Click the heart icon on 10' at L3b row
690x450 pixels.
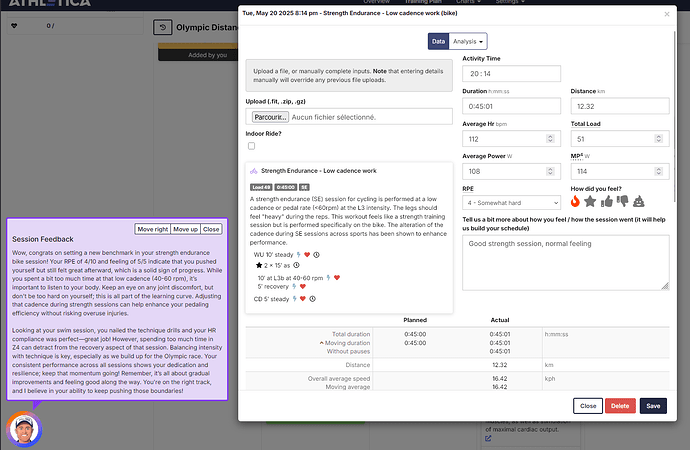coord(337,278)
